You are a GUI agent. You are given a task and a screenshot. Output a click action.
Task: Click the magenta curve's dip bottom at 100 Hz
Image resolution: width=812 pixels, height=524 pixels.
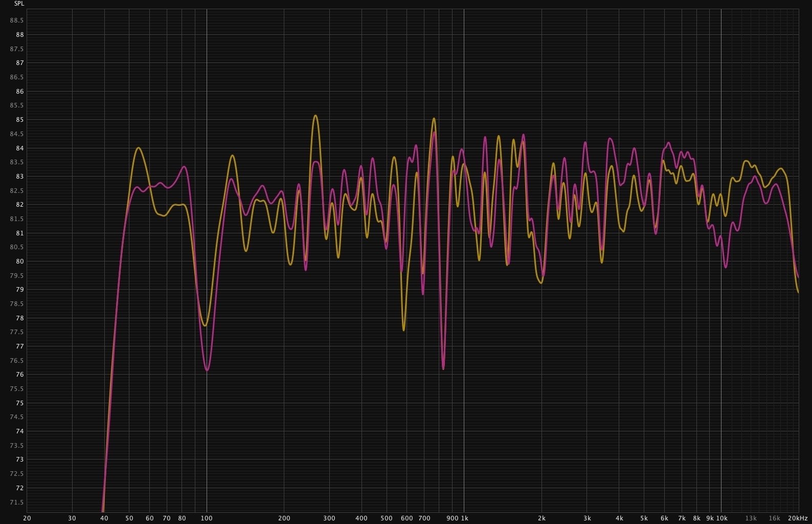207,370
